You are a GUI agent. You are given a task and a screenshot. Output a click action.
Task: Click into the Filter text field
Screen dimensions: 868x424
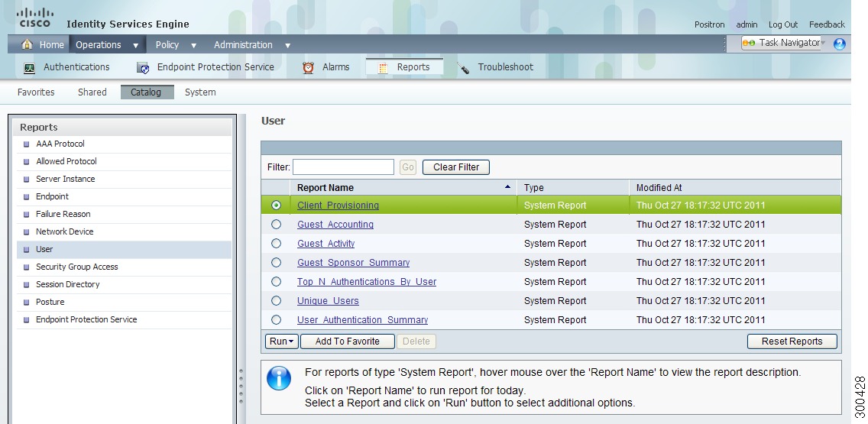343,167
